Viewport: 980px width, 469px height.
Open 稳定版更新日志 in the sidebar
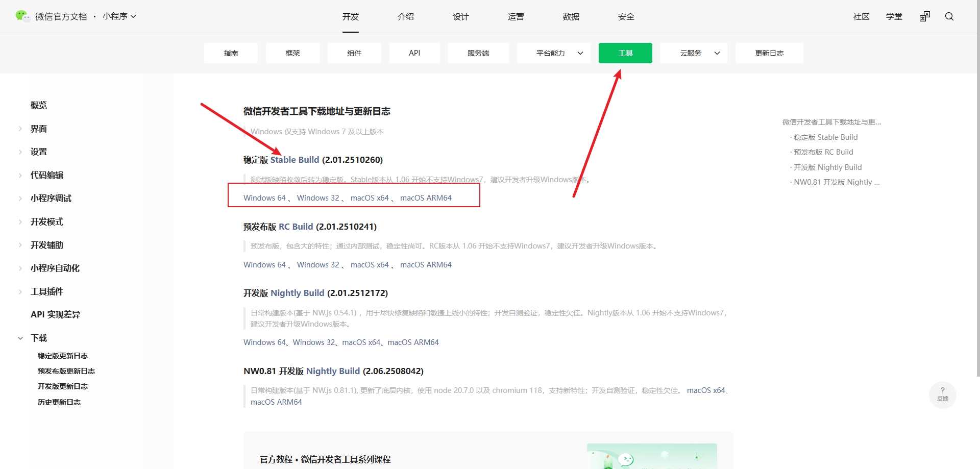[x=63, y=356]
